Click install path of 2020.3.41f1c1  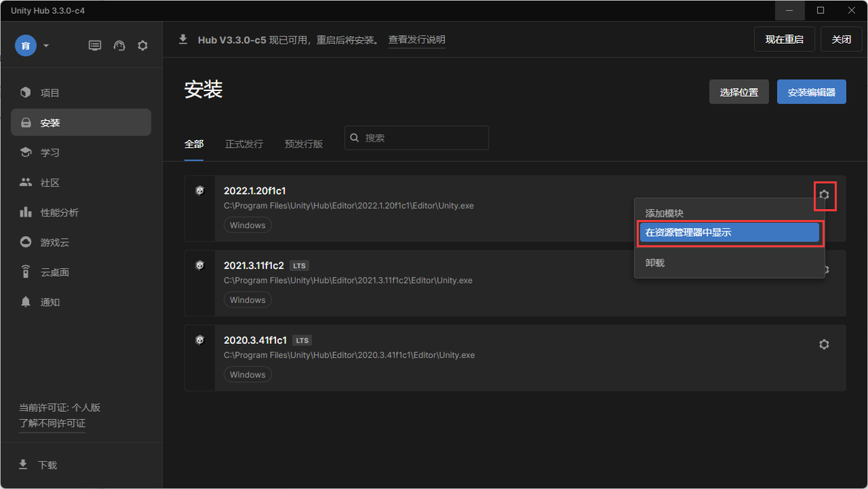click(350, 355)
